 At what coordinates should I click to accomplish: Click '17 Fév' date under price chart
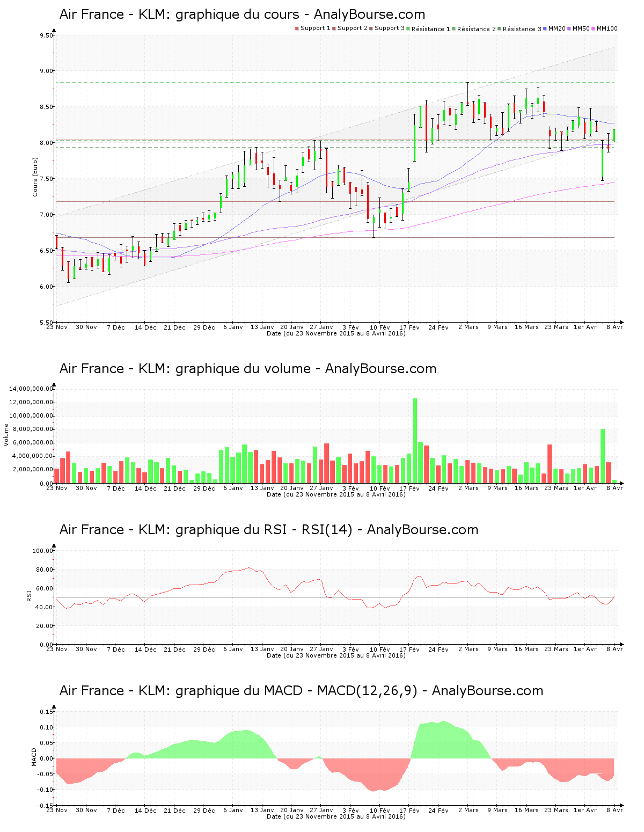(409, 327)
